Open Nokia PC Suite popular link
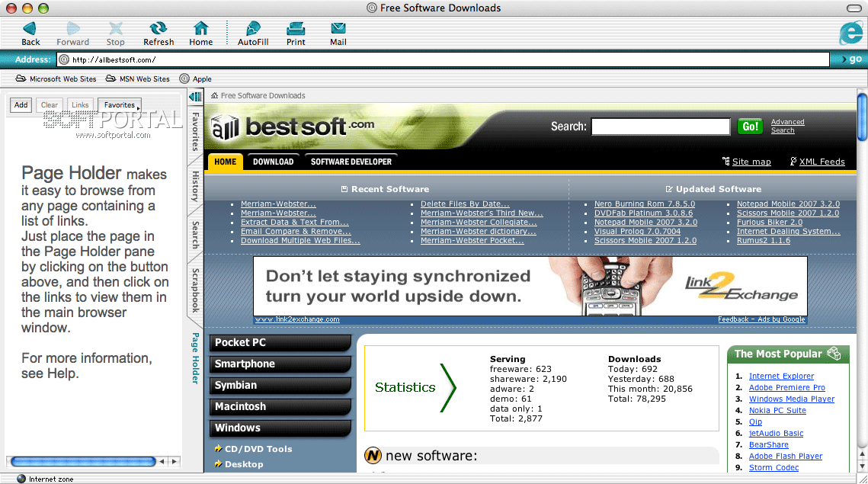 (x=777, y=410)
